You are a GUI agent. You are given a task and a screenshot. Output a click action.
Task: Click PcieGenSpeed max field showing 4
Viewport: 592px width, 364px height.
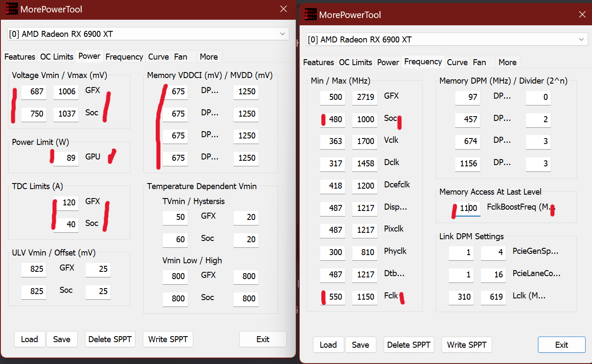point(493,253)
